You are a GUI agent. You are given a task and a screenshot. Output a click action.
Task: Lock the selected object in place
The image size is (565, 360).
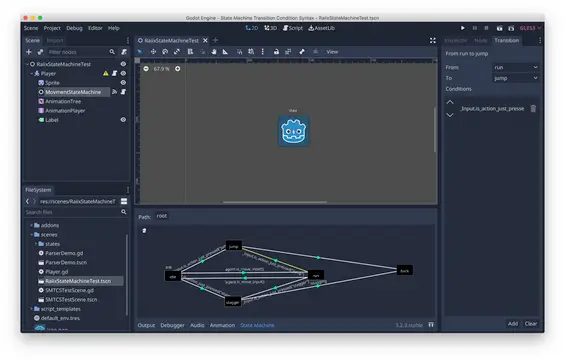(276, 52)
